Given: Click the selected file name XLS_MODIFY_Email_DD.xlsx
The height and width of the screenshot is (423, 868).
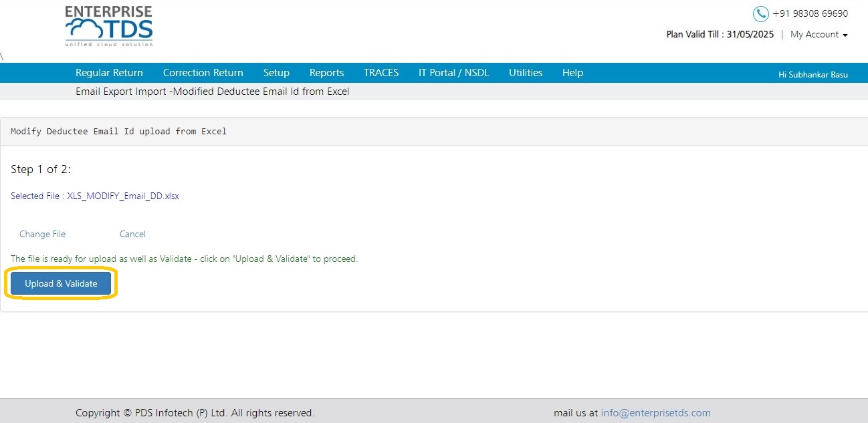Looking at the screenshot, I should (123, 196).
